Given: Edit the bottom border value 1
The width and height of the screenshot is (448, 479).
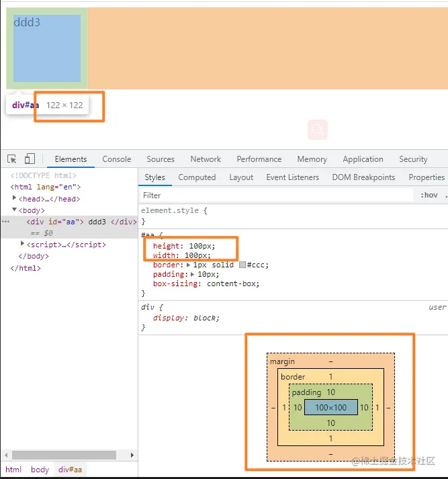Looking at the screenshot, I should (330, 439).
